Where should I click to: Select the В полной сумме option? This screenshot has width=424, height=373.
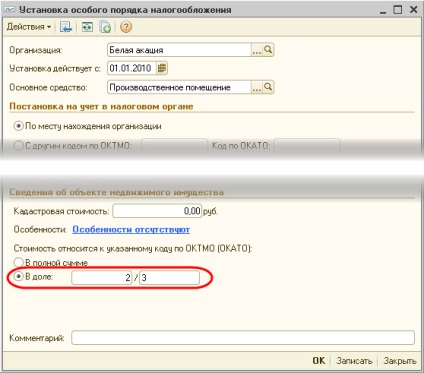pyautogui.click(x=18, y=262)
